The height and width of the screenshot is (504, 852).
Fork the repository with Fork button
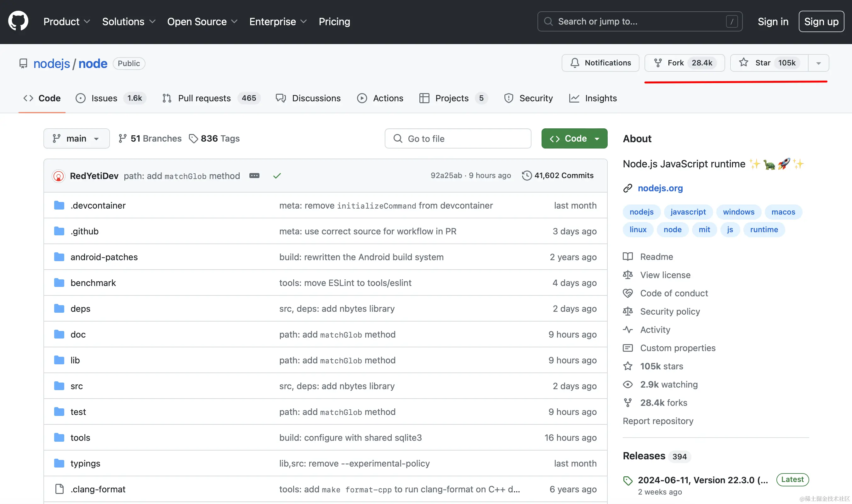[684, 63]
